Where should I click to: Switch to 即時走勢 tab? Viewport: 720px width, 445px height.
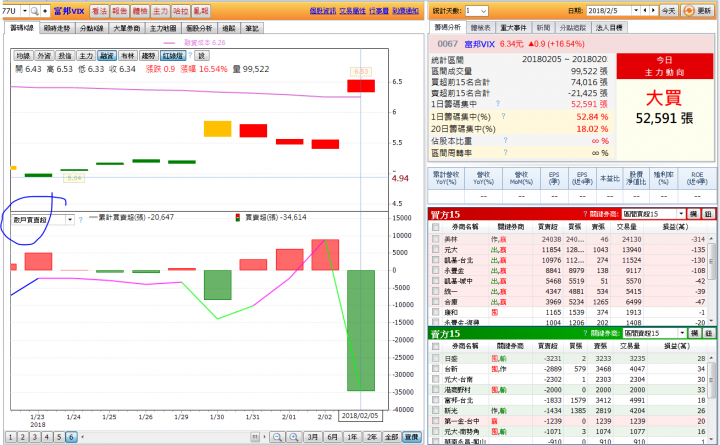point(57,28)
